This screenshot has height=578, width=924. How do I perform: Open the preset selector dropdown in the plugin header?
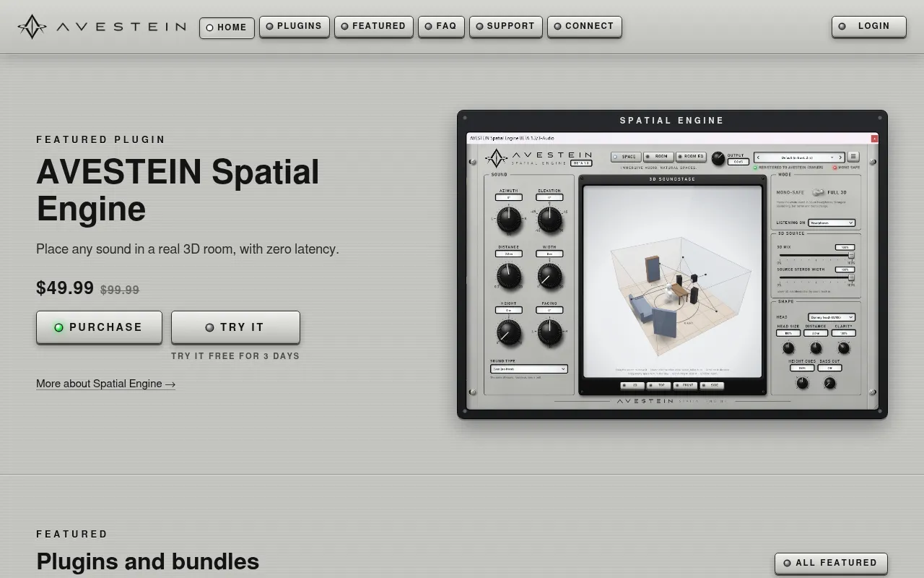[x=799, y=158]
